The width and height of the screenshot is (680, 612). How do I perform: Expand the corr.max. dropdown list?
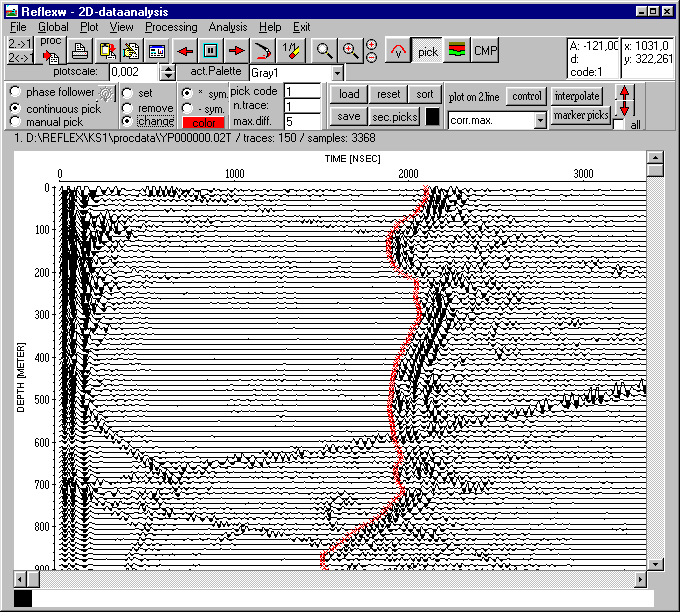540,120
